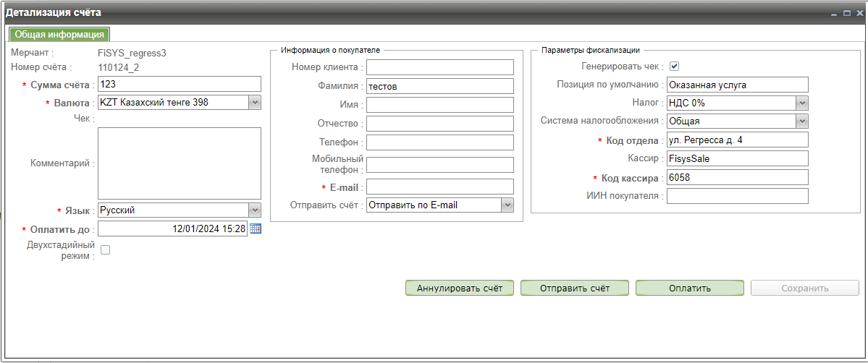Open the Налог tax dropdown

[801, 103]
